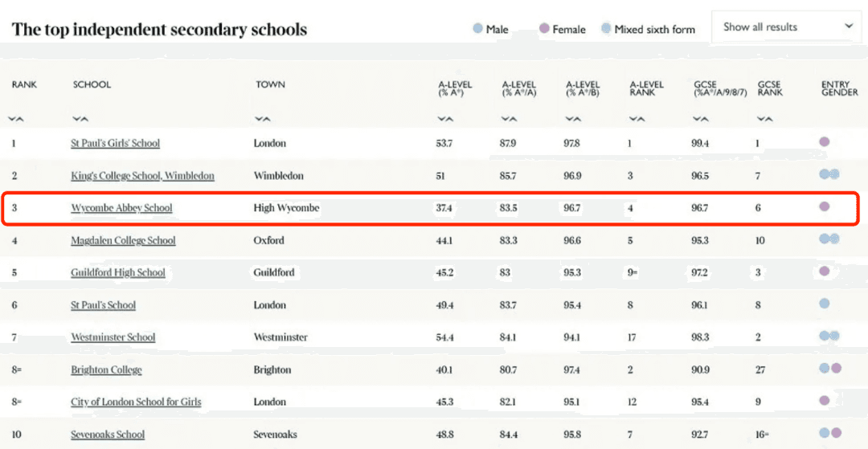Viewport: 868px width, 449px height.
Task: Sort by the RANK column arrows
Action: 15,119
